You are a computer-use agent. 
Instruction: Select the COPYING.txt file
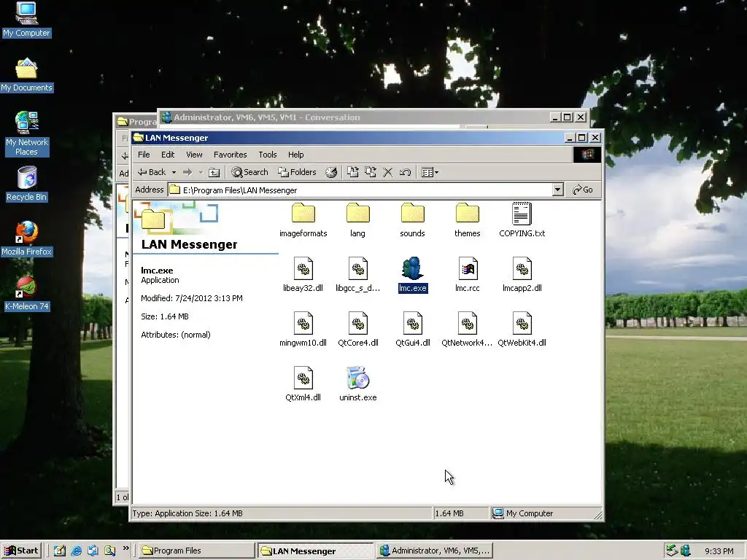pyautogui.click(x=522, y=220)
